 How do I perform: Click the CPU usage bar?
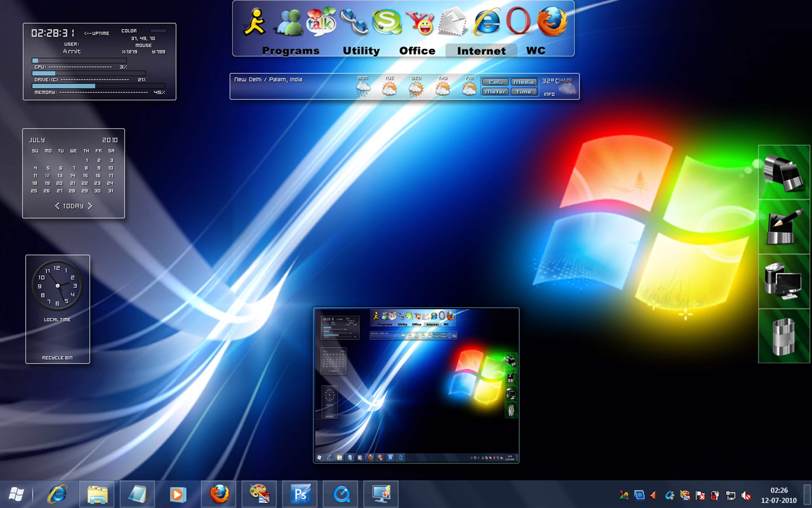click(79, 61)
